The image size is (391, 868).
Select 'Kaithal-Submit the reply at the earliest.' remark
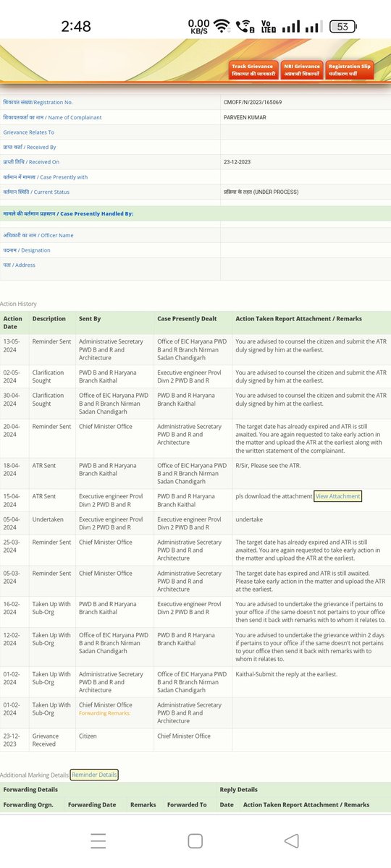(x=286, y=674)
